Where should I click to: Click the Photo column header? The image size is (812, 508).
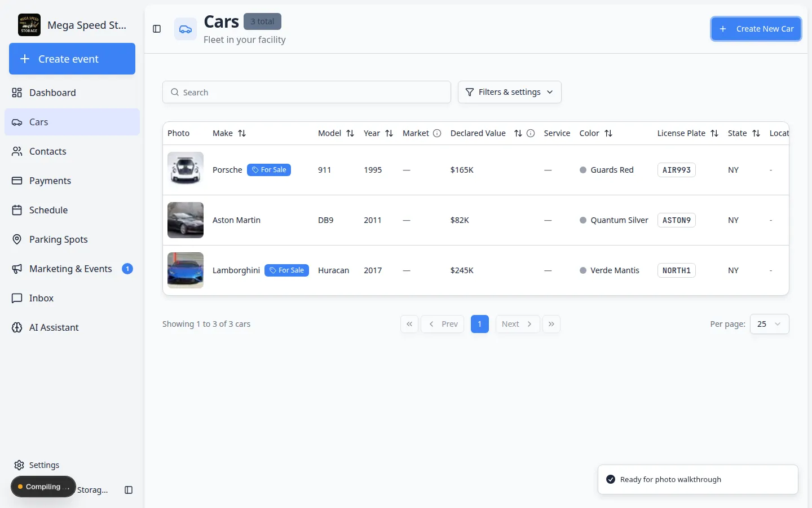(x=179, y=133)
